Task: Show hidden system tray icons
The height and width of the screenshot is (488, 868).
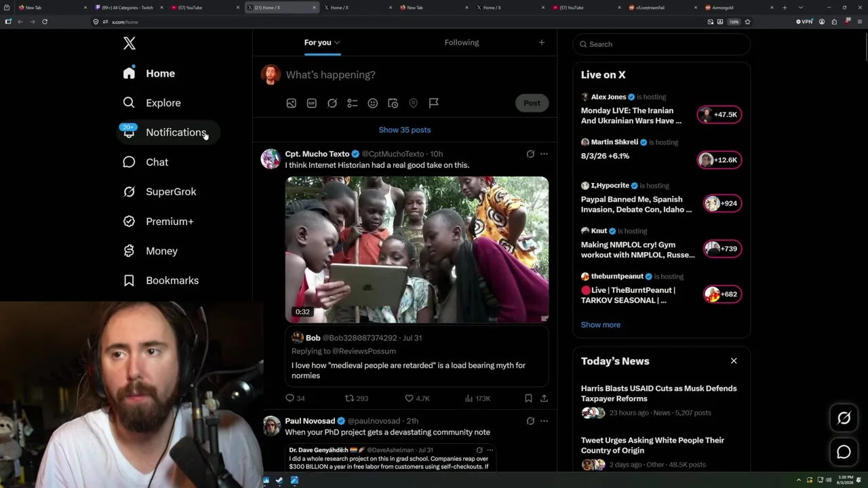Action: point(798,480)
